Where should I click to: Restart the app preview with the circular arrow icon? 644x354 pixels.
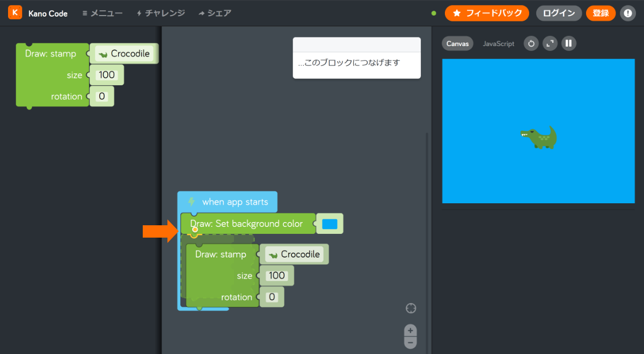[x=531, y=43]
